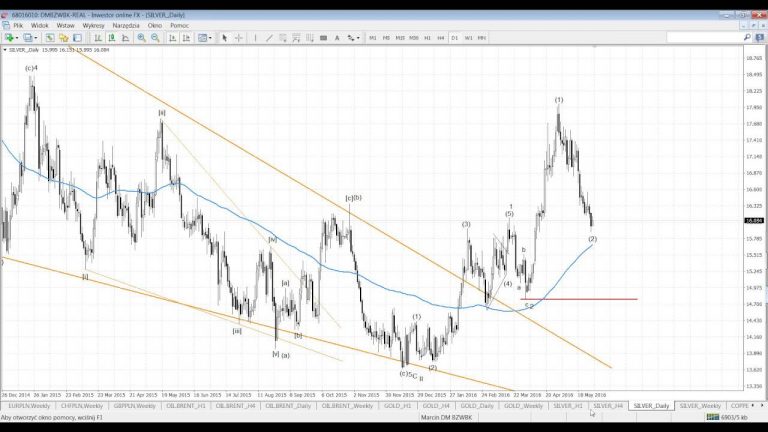Switch to GOLD_H4 chart tab
768x432 pixels.
(x=436, y=406)
